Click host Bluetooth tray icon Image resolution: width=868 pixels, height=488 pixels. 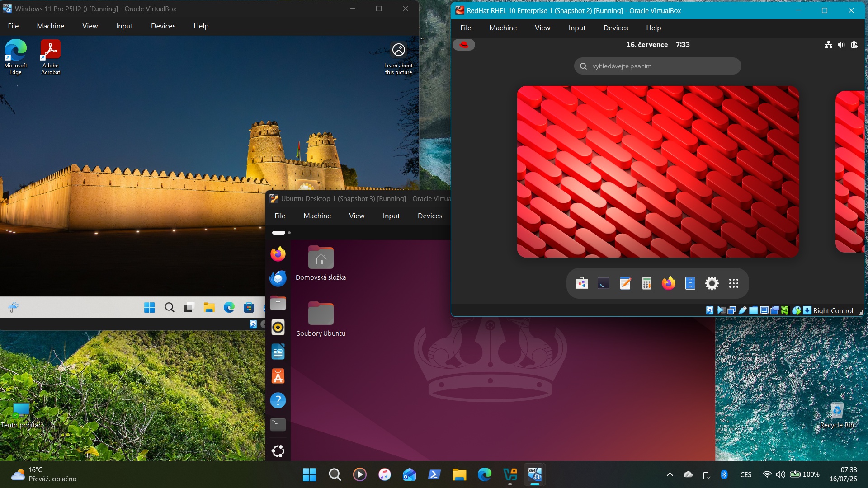724,474
